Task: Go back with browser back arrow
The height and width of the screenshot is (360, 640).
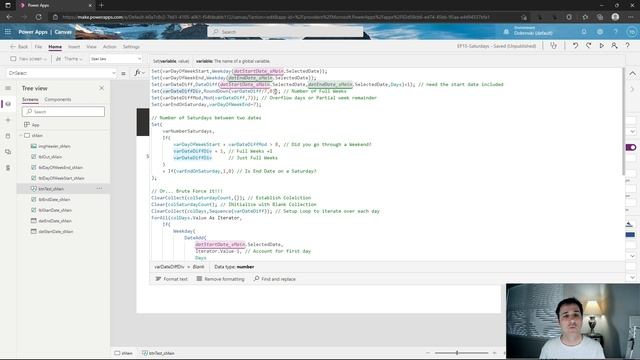Action: (9, 17)
